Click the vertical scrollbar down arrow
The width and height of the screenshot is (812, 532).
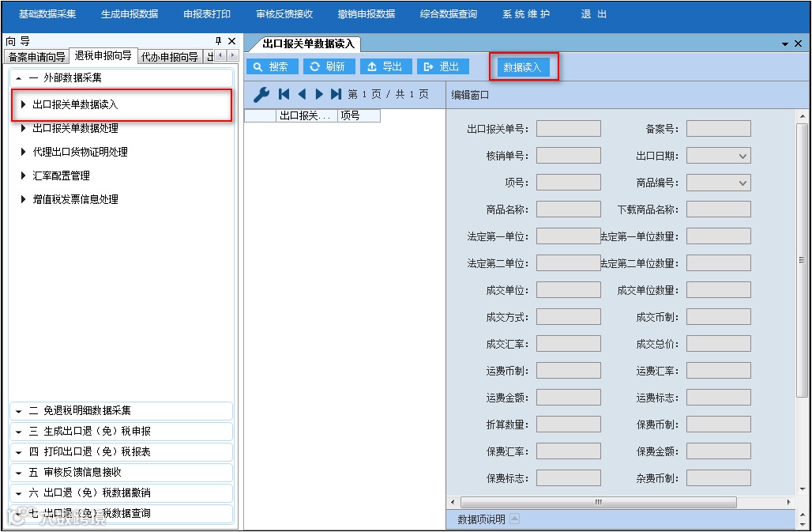coord(803,489)
